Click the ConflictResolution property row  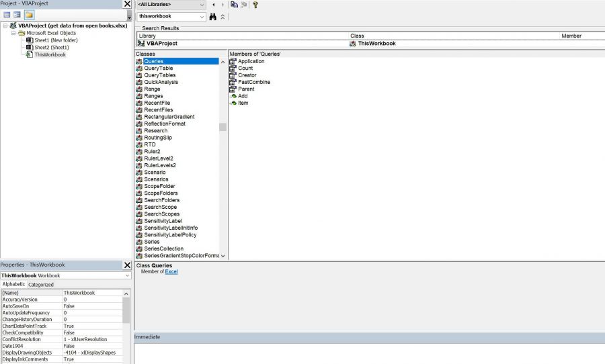tap(62, 339)
